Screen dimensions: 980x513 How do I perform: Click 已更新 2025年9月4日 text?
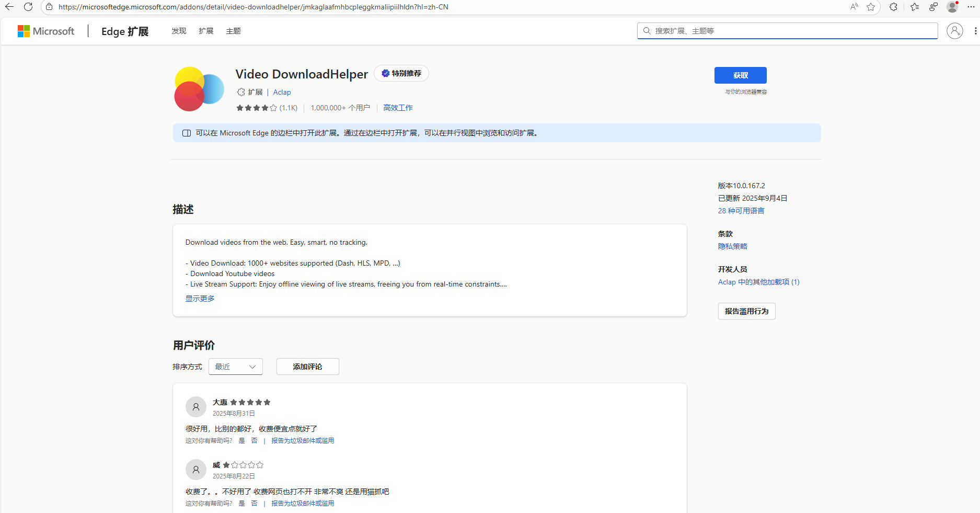point(753,198)
